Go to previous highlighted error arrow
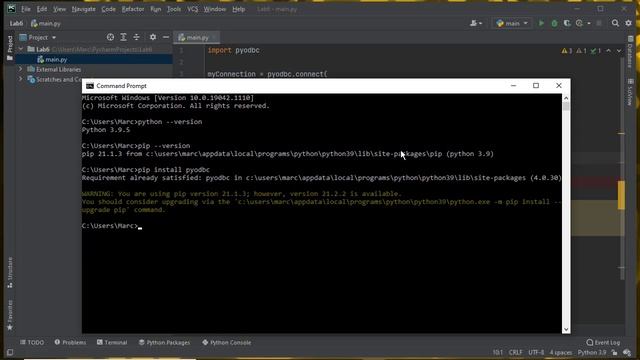Viewport: 640px width, 360px height. coord(609,51)
